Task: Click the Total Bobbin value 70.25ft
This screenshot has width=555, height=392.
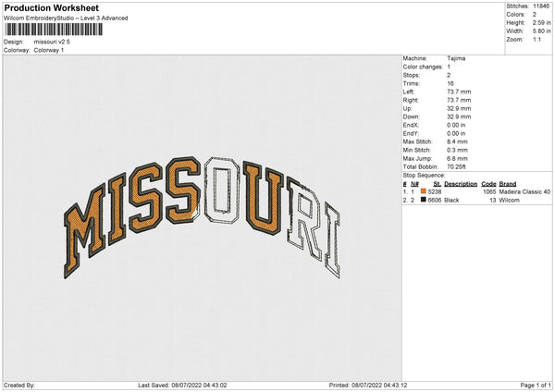Action: (x=456, y=166)
